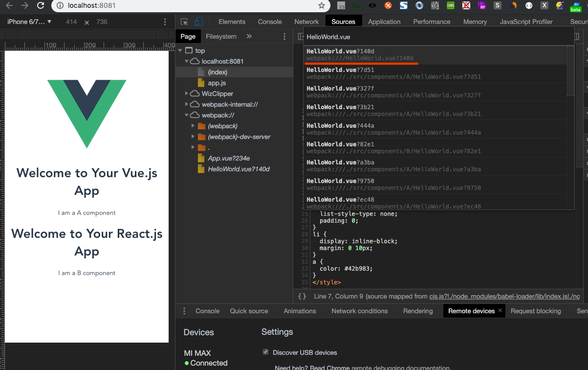Open the Memory tab
588x370 pixels.
475,22
